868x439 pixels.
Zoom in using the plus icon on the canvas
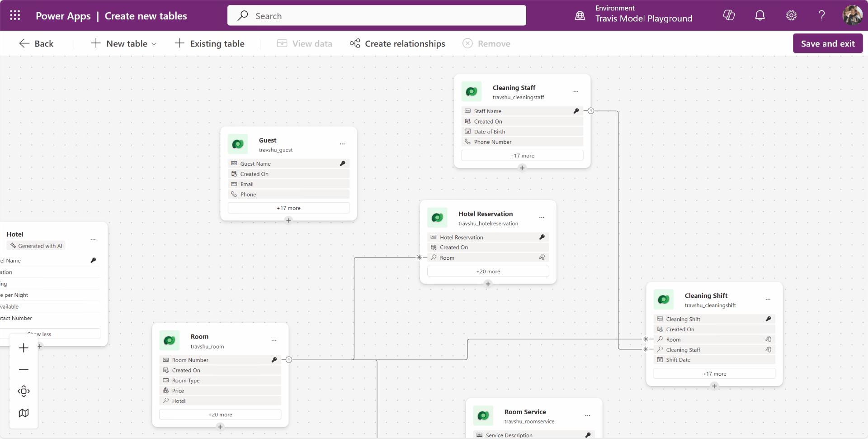click(x=24, y=348)
